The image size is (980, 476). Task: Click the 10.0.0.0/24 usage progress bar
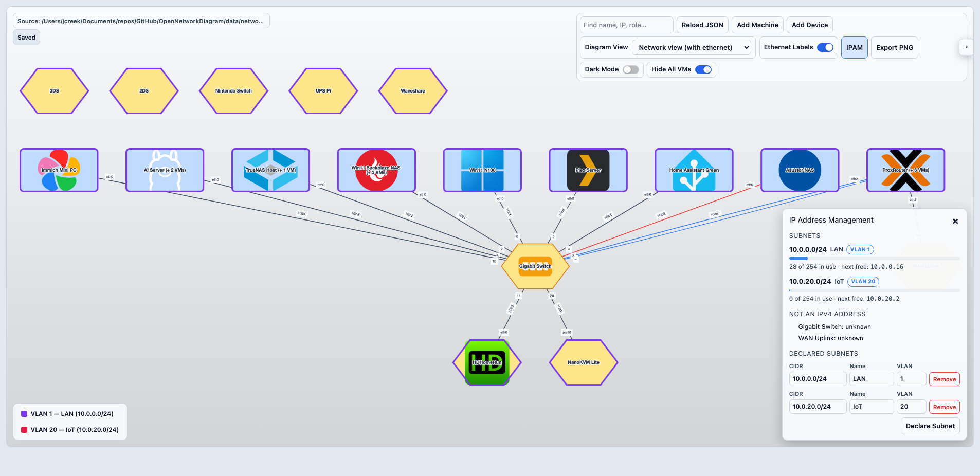pos(874,258)
